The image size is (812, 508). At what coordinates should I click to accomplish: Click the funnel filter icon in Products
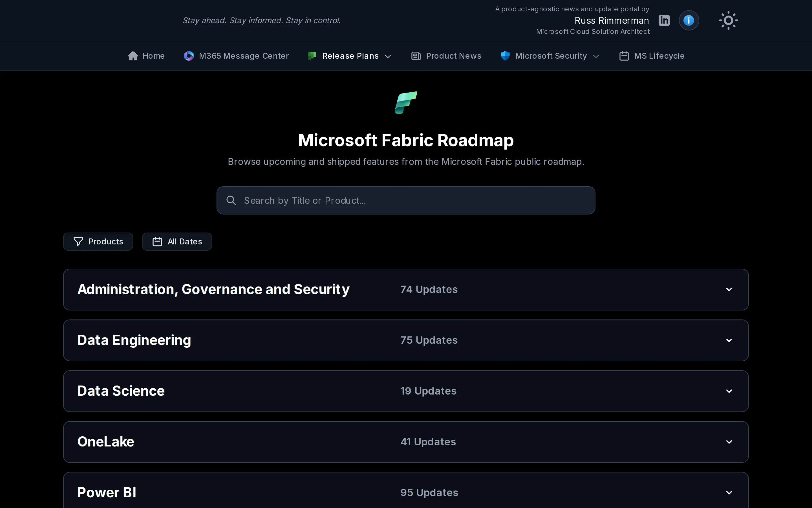coord(78,242)
